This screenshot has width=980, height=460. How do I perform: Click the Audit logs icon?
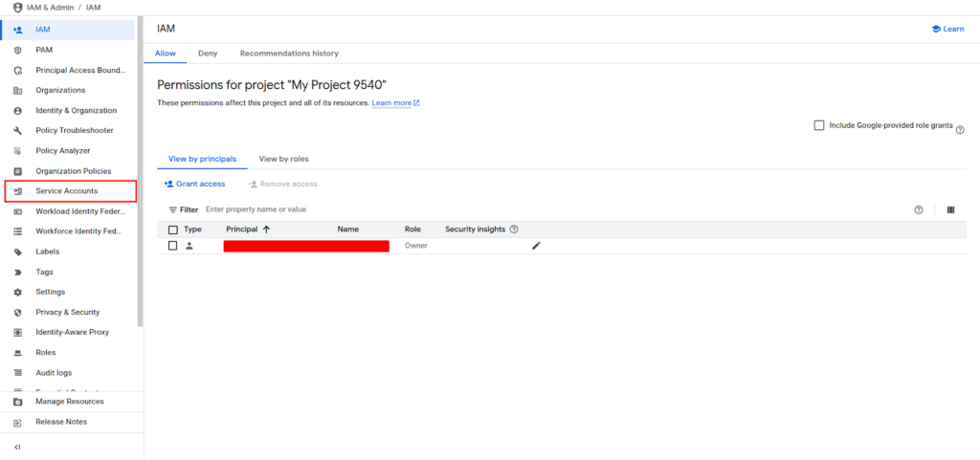tap(17, 373)
